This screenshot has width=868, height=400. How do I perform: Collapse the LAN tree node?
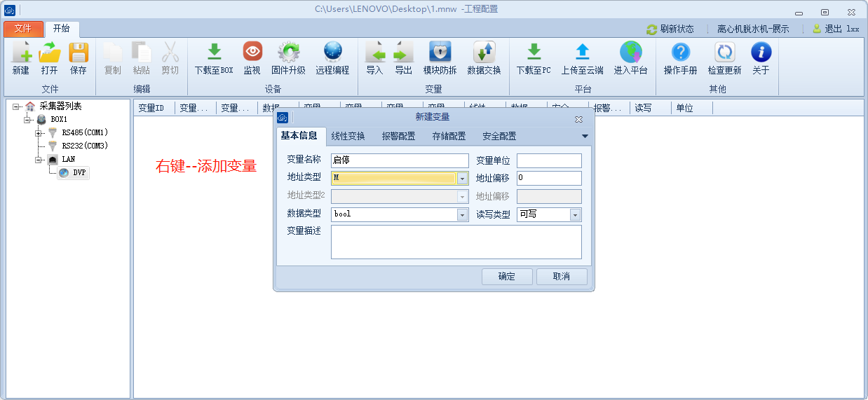39,160
